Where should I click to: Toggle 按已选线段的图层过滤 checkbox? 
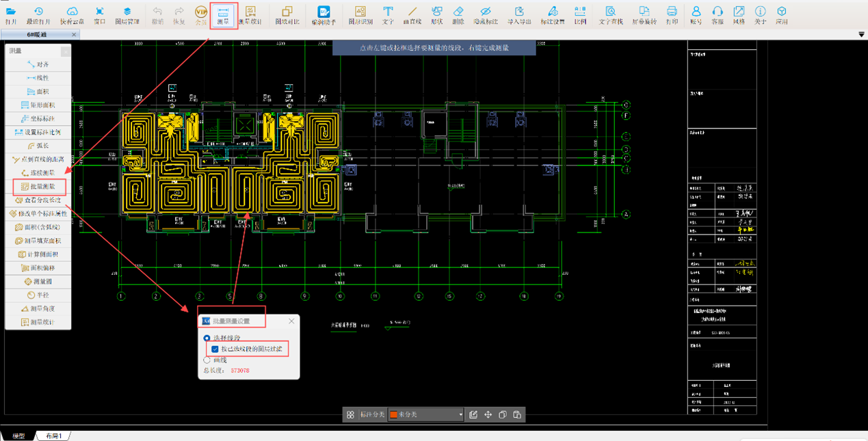(x=215, y=349)
